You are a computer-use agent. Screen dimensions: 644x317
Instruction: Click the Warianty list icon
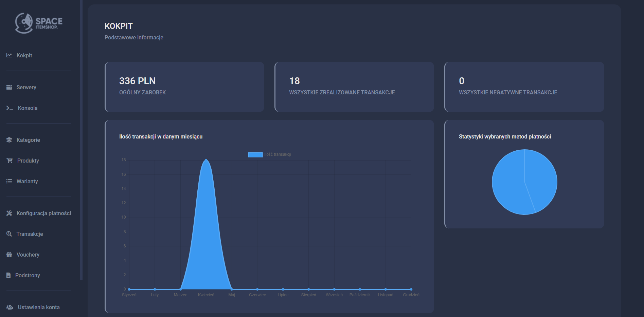point(9,181)
